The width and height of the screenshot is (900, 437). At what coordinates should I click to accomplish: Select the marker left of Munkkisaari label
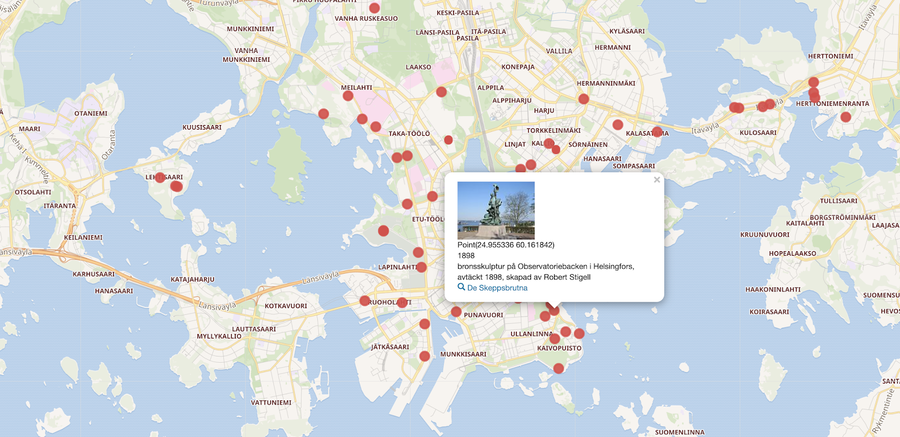click(x=425, y=356)
